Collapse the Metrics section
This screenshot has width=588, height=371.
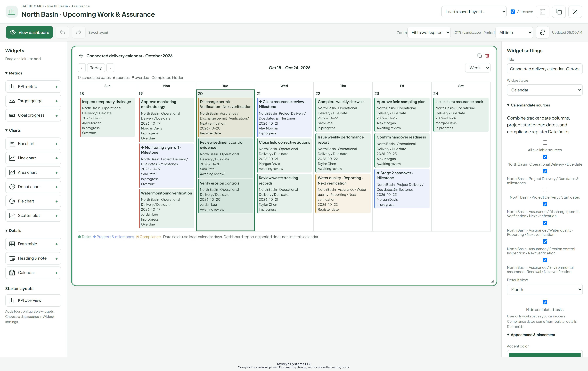14,73
